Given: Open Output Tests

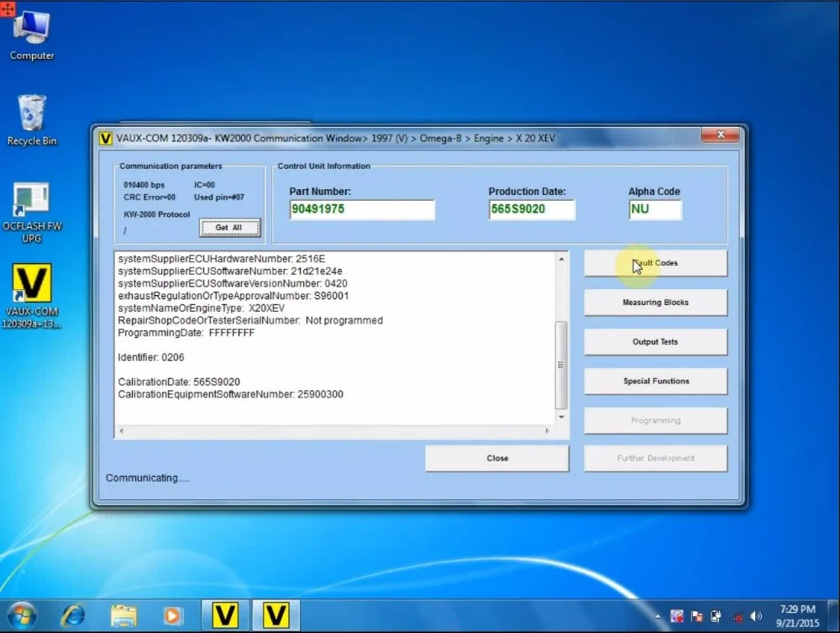Looking at the screenshot, I should [656, 342].
